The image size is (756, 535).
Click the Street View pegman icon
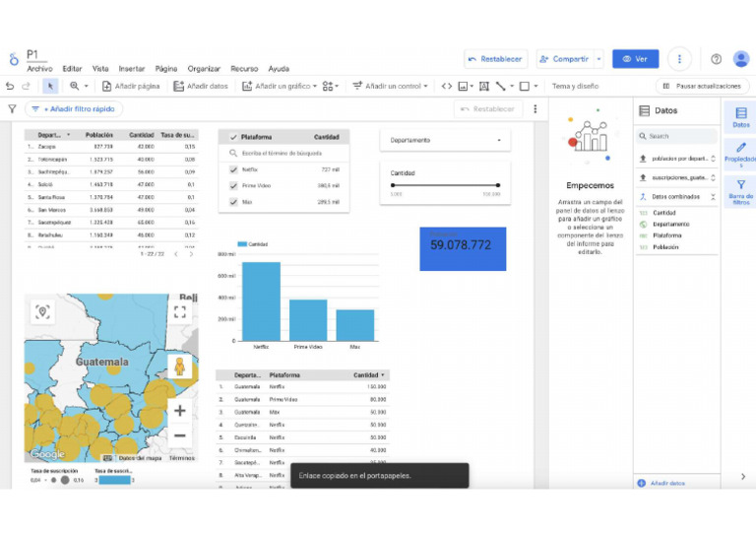point(180,367)
